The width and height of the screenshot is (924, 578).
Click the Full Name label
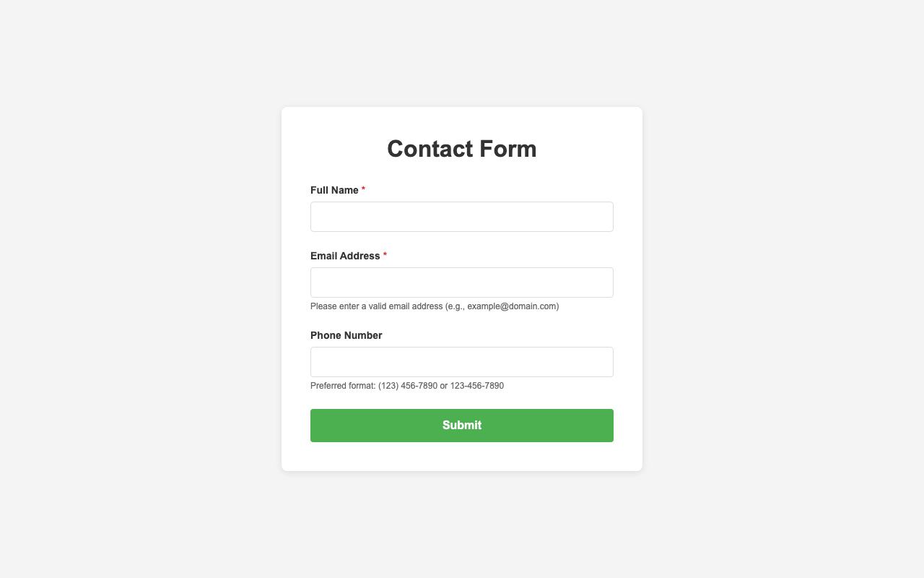pyautogui.click(x=334, y=190)
